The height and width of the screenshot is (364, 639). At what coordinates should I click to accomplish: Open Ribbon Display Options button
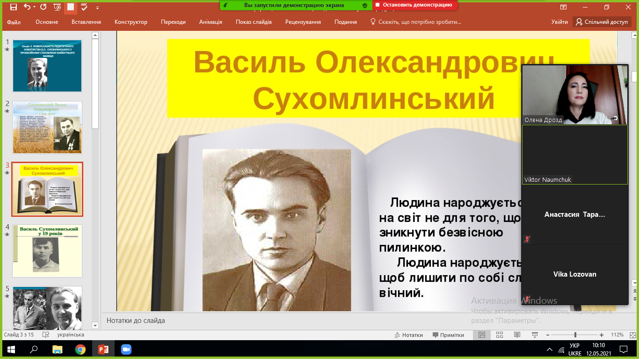pos(563,7)
